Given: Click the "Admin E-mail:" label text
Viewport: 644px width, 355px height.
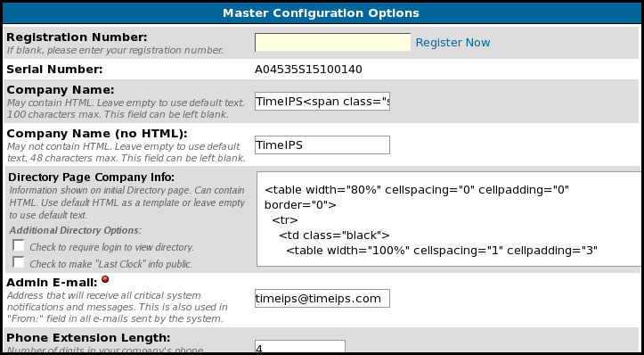Looking at the screenshot, I should point(53,282).
